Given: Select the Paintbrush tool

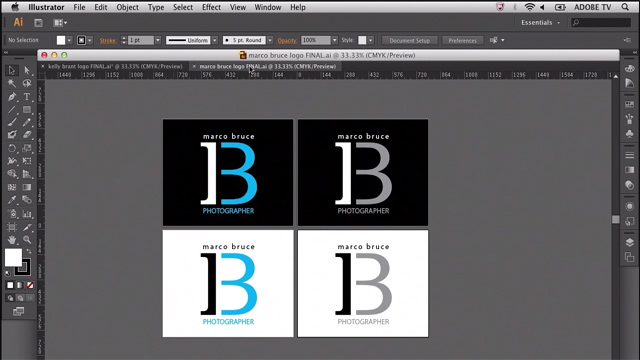Looking at the screenshot, I should pos(12,122).
